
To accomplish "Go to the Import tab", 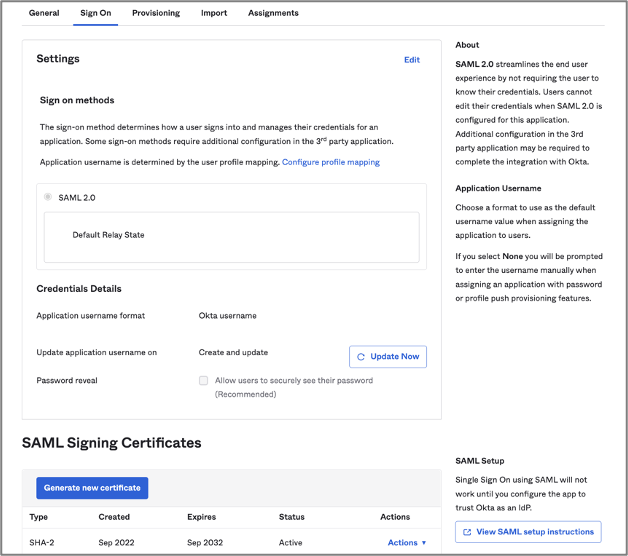I will (214, 13).
